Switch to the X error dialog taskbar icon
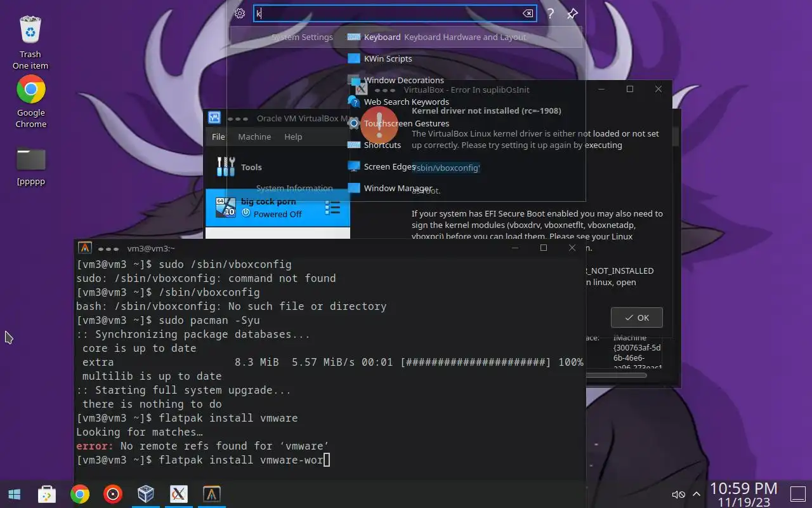The width and height of the screenshot is (812, 508). 179,494
